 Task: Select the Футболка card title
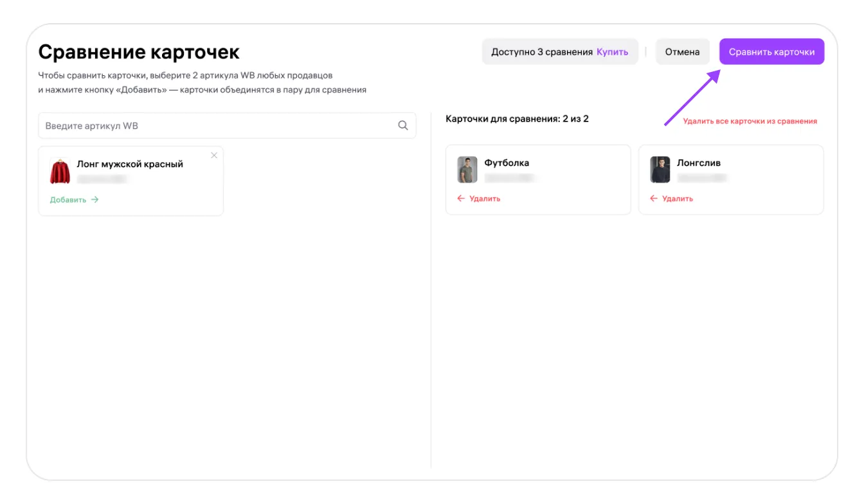click(507, 163)
